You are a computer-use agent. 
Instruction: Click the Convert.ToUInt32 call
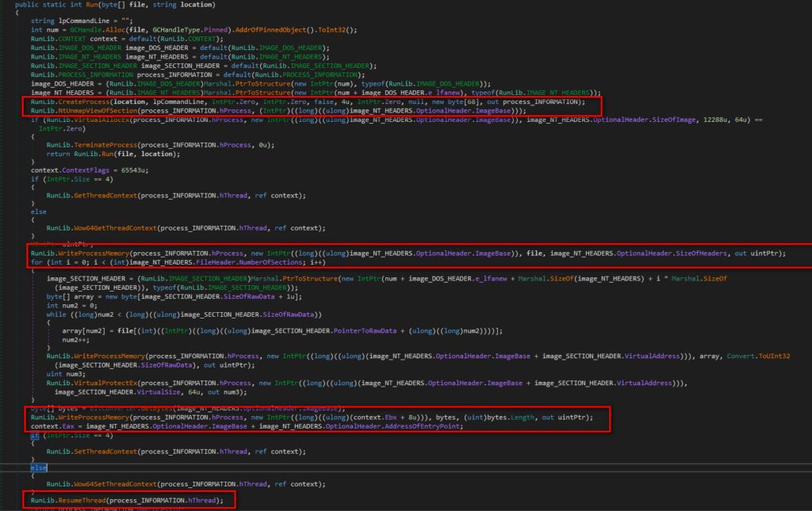758,357
